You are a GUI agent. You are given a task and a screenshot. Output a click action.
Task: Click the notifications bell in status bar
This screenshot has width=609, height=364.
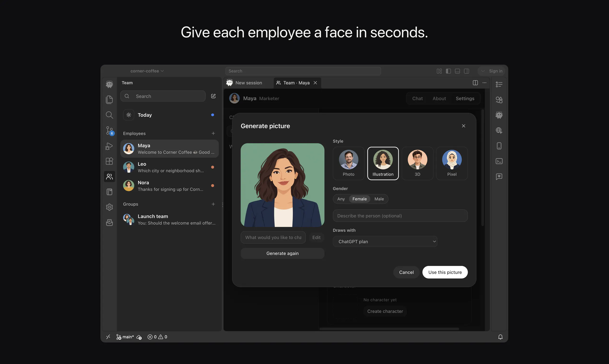coord(500,337)
